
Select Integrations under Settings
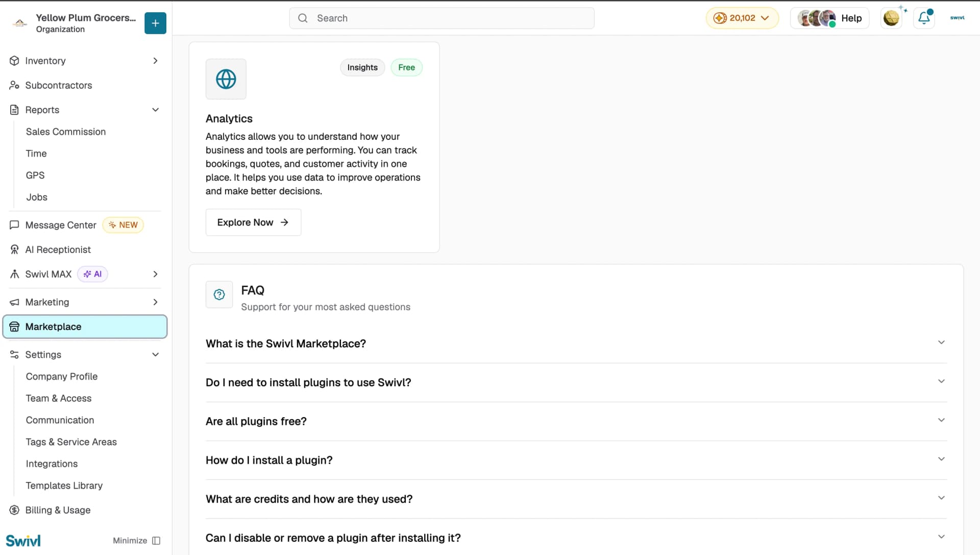click(x=52, y=464)
